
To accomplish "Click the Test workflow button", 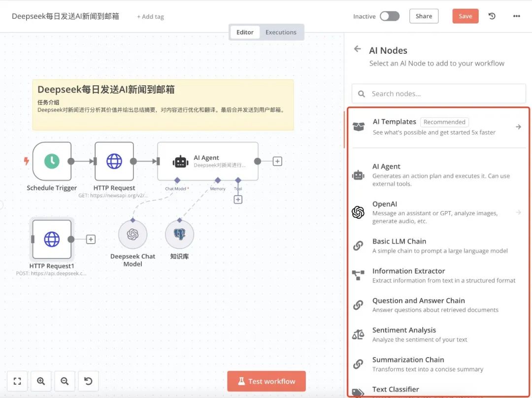I will coord(266,381).
